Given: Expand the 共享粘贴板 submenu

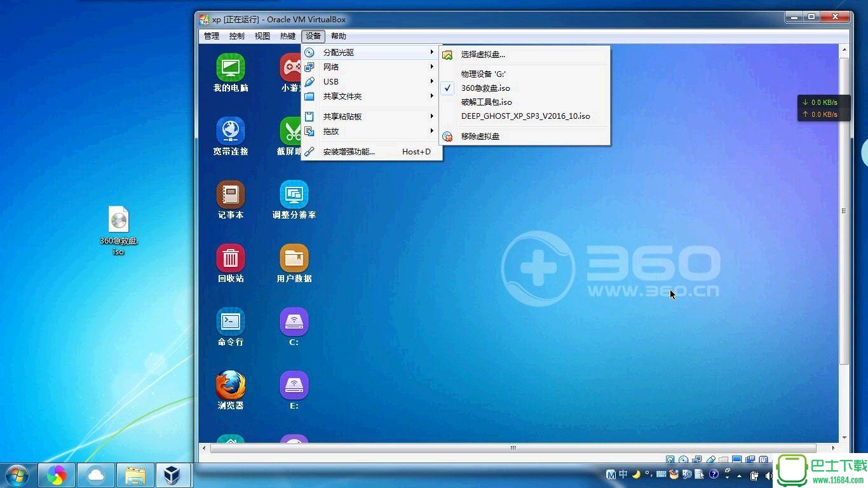Looking at the screenshot, I should click(x=371, y=116).
